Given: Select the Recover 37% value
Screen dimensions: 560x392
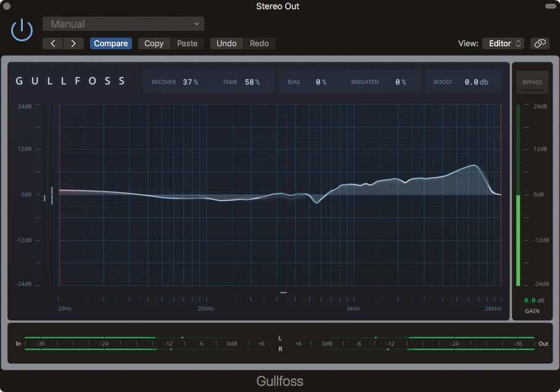Looking at the screenshot, I should click(191, 82).
